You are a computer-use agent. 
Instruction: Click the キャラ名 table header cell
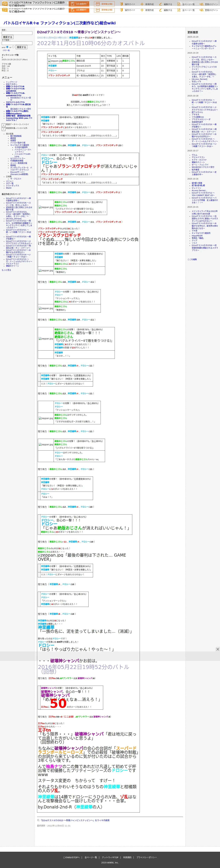coord(61,56)
